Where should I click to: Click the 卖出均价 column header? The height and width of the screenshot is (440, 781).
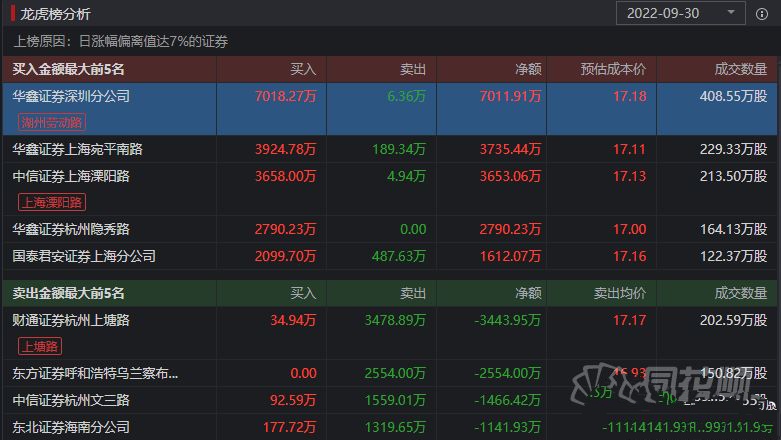pyautogui.click(x=620, y=293)
